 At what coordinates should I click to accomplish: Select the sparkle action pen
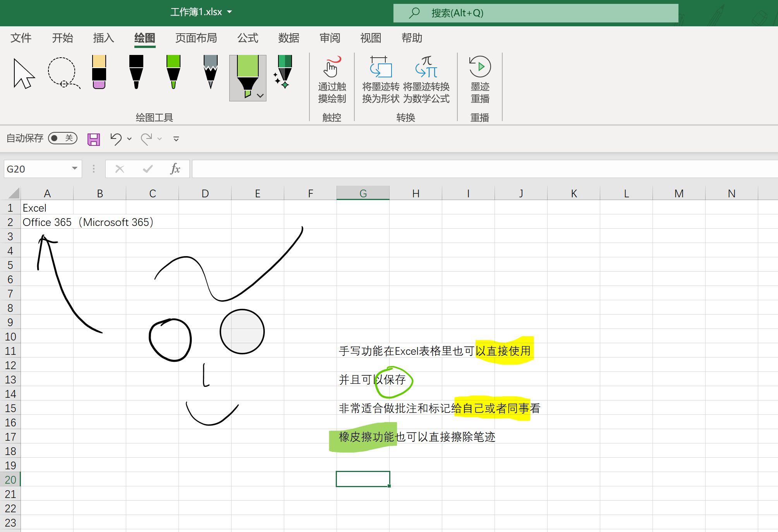[x=284, y=72]
